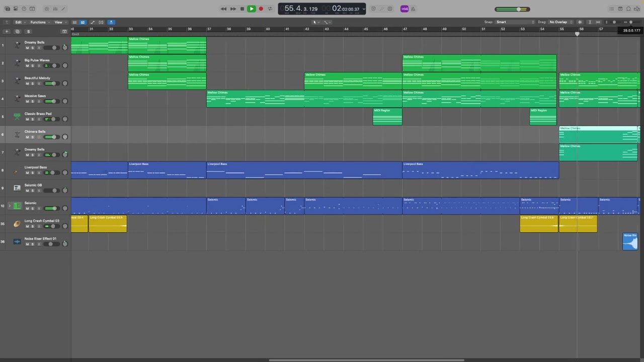Image resolution: width=644 pixels, height=362 pixels.
Task: Click the Waveform Zoom icon
Action: (x=580, y=22)
